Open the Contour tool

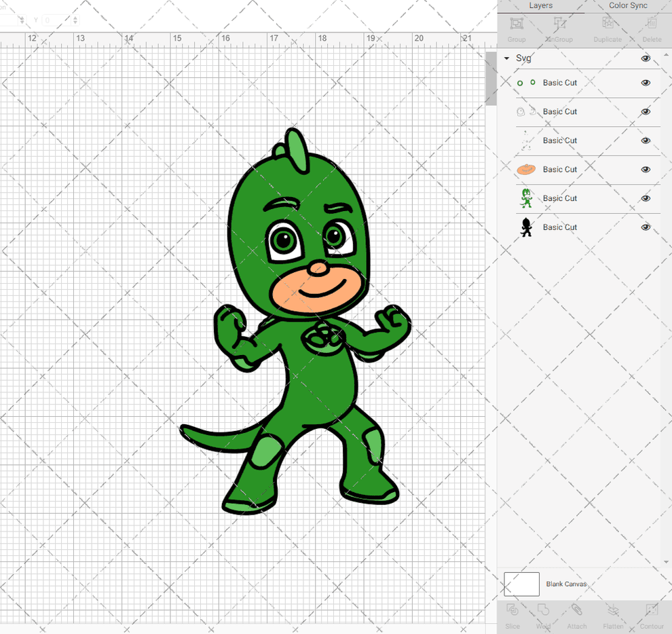coord(650,616)
